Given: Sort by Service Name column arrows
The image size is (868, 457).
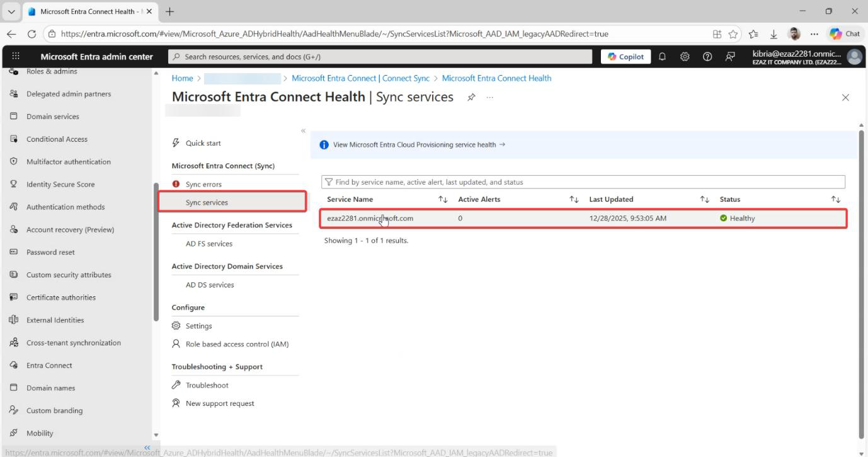Looking at the screenshot, I should (x=443, y=199).
